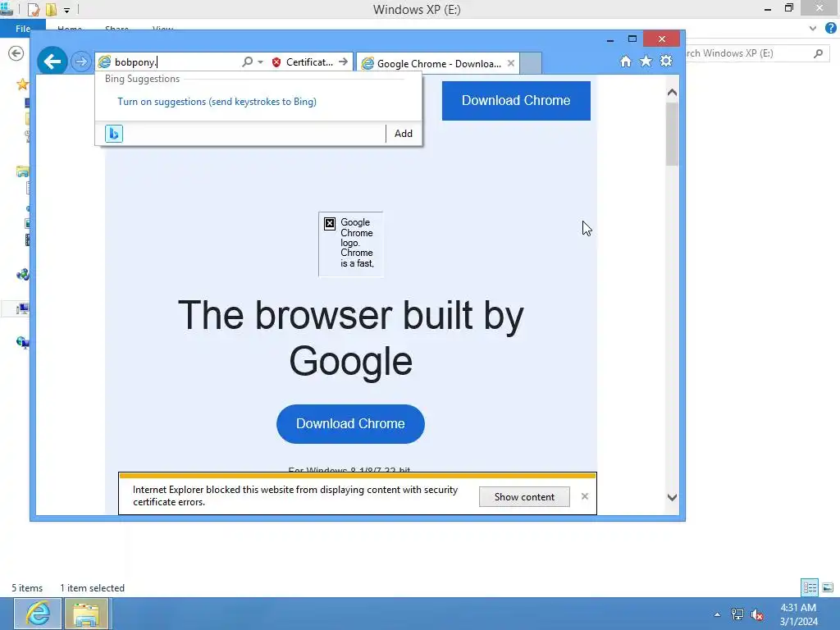Viewport: 840px width, 630px height.
Task: Click New folder icon in quick access toolbar
Action: 51,10
